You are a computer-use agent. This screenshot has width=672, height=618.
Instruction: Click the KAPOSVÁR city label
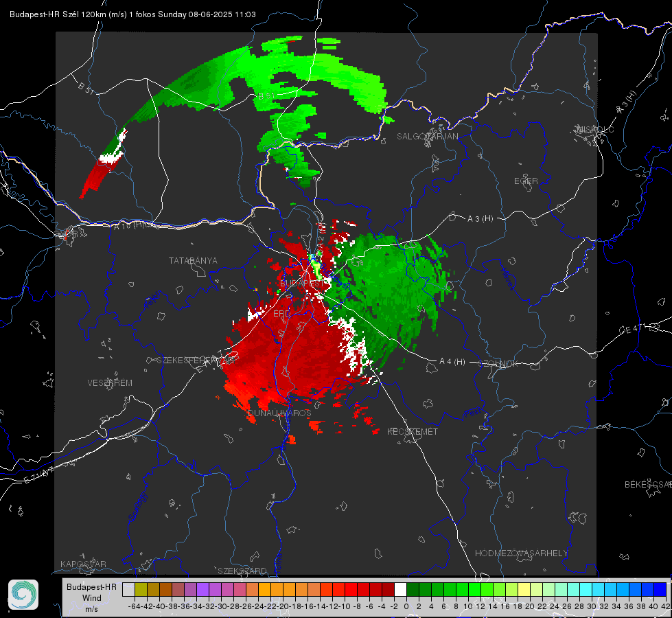[x=83, y=564]
